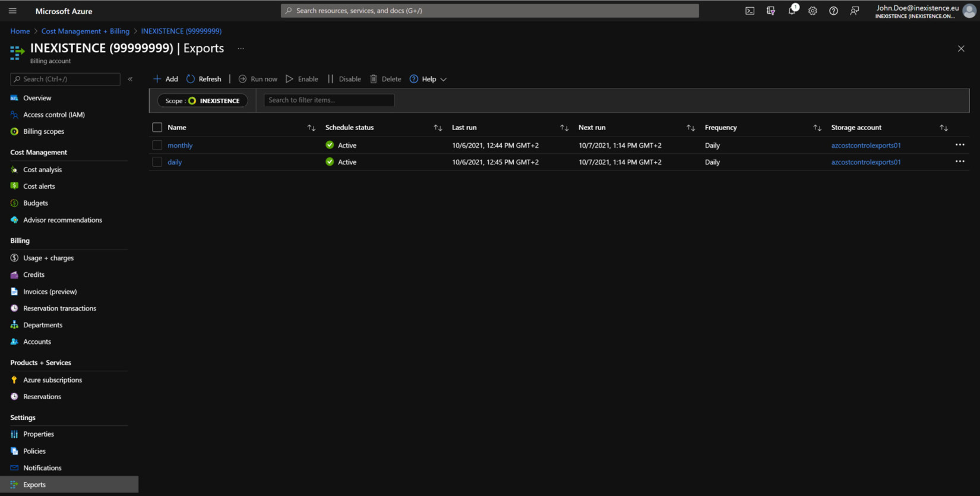Collapse the left navigation menu
The width and height of the screenshot is (980, 496).
pyautogui.click(x=130, y=79)
